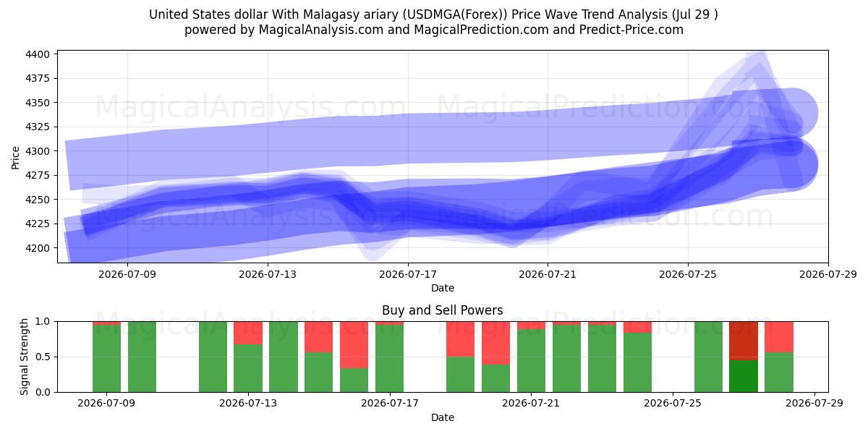868x434 pixels.
Task: Click the 0.5 signal strength tick label
Action: [x=43, y=357]
